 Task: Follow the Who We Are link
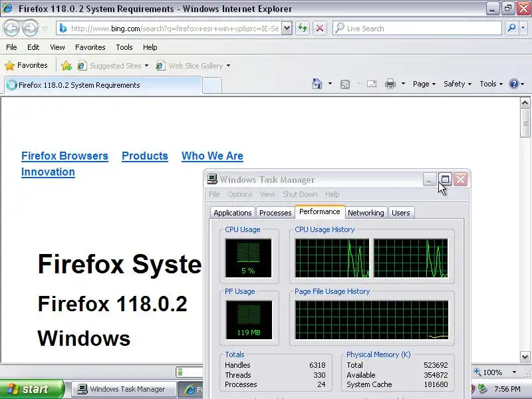pos(212,156)
